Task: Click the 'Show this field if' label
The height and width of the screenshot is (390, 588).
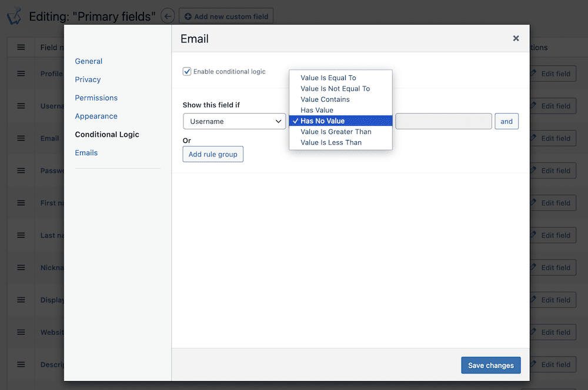Action: pos(211,105)
